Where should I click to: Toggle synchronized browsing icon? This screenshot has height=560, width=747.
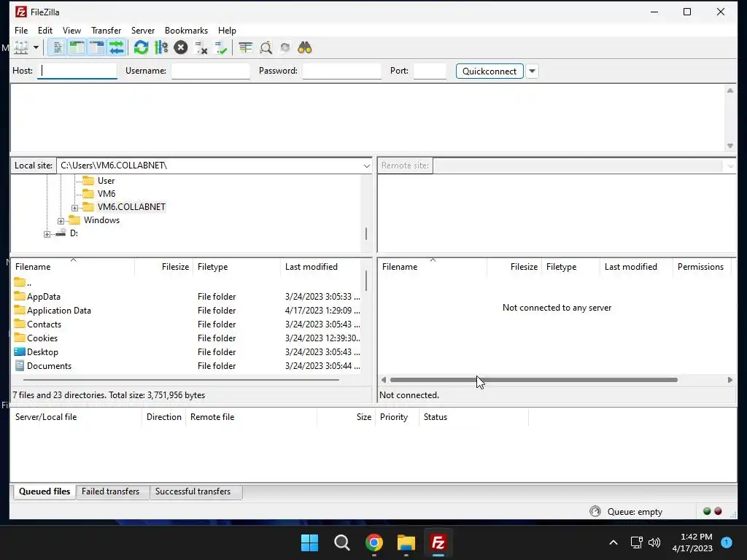[285, 47]
